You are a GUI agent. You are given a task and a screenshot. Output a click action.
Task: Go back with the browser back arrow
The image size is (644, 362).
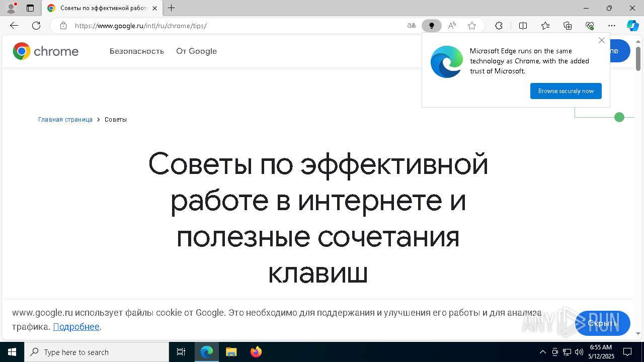pos(14,26)
